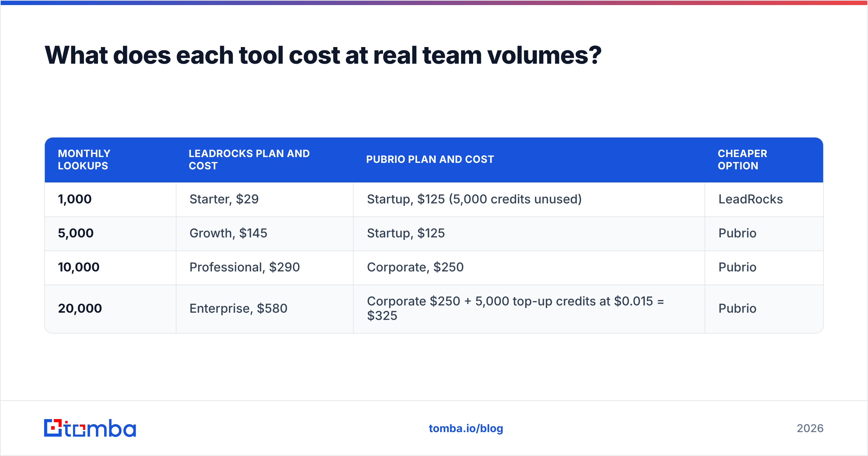Select the 'PUBRIO PLAN AND COST' header
Screen dimensions: 868x456
pyautogui.click(x=529, y=160)
